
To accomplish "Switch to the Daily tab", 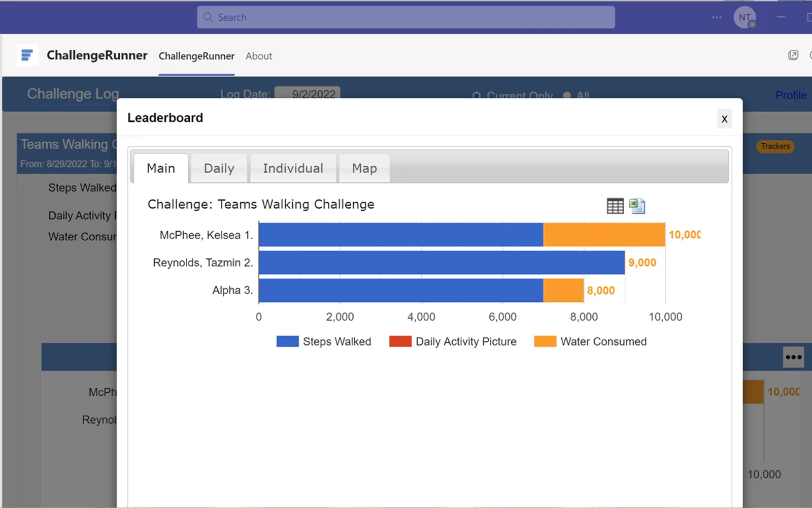I will point(219,168).
